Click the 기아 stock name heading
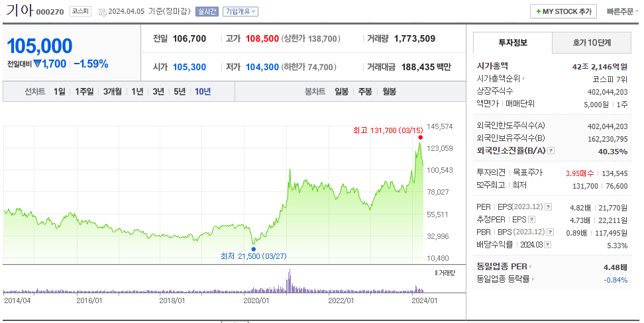 tap(19, 11)
